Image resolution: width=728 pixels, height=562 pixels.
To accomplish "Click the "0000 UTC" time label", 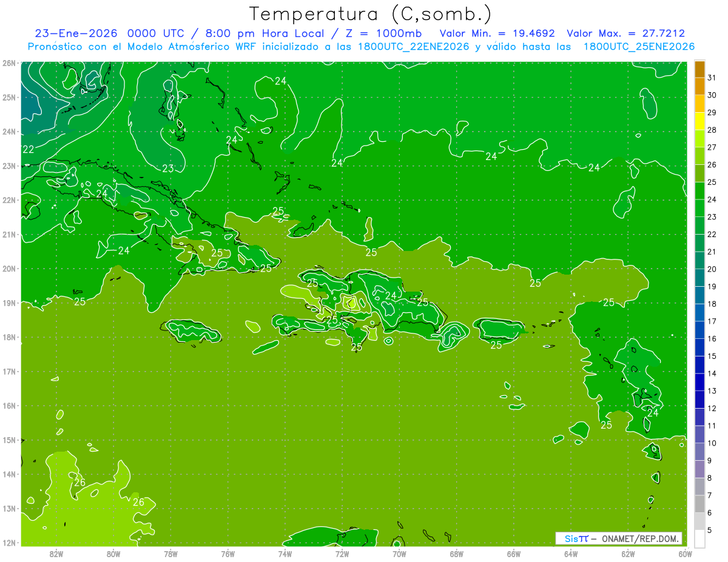I will (155, 33).
